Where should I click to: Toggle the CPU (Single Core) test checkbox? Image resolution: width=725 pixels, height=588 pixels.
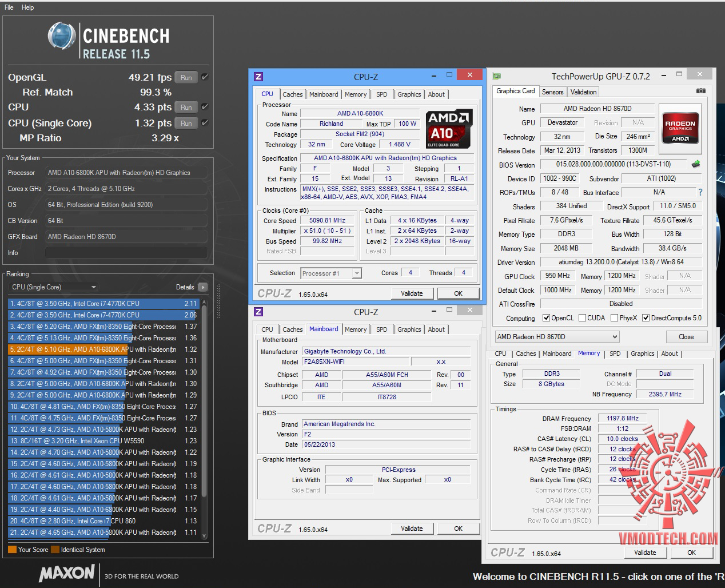pyautogui.click(x=205, y=122)
